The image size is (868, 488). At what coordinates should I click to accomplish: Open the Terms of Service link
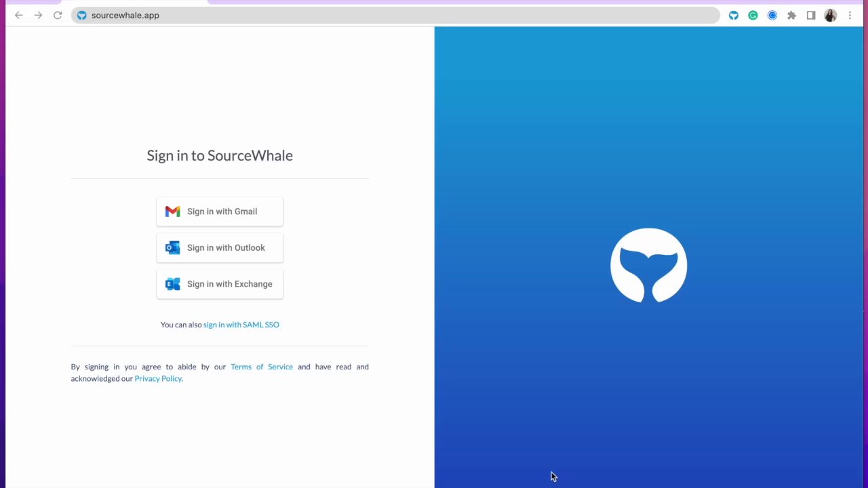(x=262, y=367)
